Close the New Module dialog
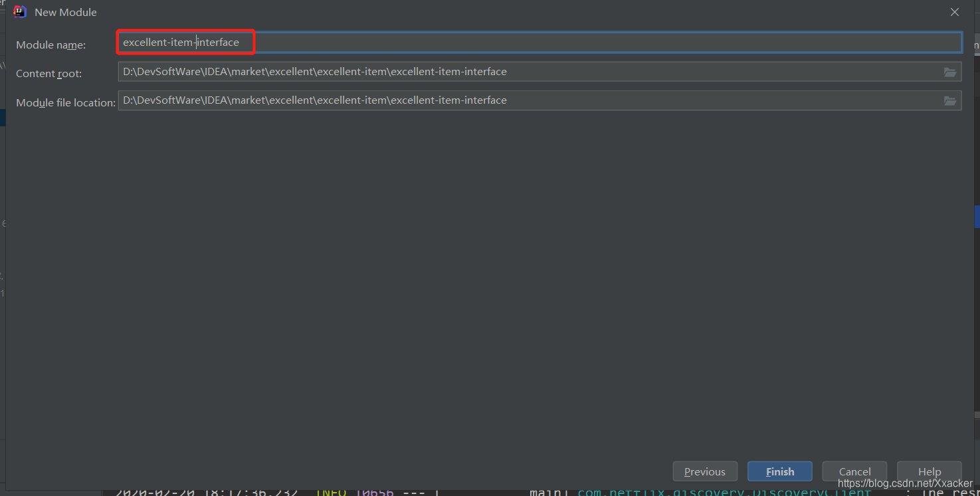Image resolution: width=980 pixels, height=496 pixels. pos(955,12)
